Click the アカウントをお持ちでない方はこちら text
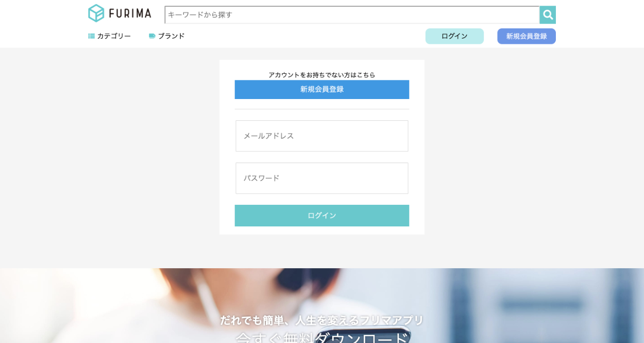This screenshot has width=644, height=343. click(322, 75)
